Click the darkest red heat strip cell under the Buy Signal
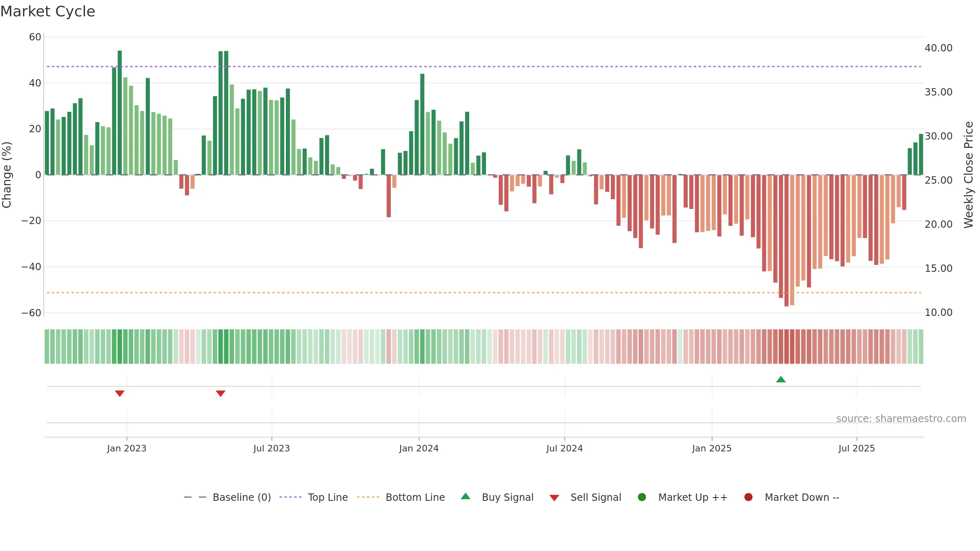The image size is (980, 551). (x=786, y=347)
